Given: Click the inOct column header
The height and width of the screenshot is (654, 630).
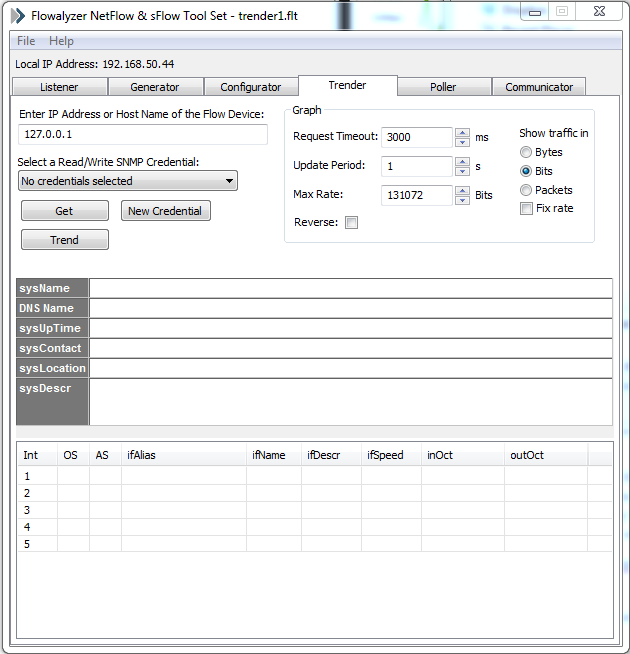Looking at the screenshot, I should coord(463,455).
